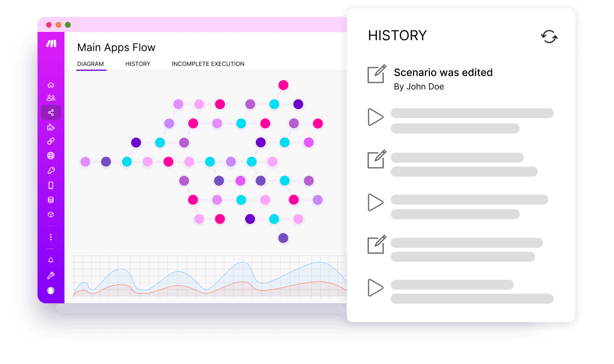Viewport: 614px width, 364px height.
Task: Switch to the History tab
Action: coord(138,64)
